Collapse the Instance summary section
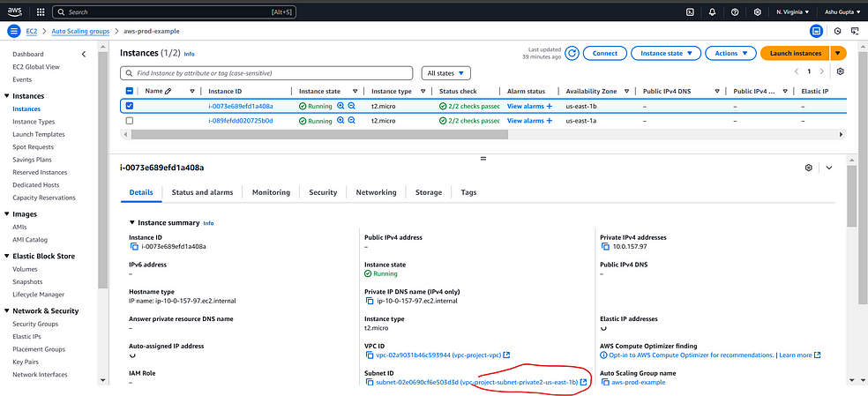868x396 pixels. tap(131, 222)
